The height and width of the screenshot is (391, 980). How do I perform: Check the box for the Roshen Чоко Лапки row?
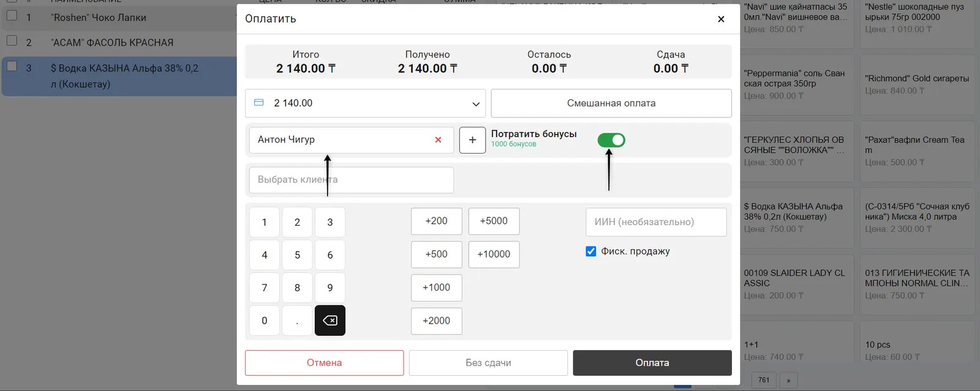point(12,15)
